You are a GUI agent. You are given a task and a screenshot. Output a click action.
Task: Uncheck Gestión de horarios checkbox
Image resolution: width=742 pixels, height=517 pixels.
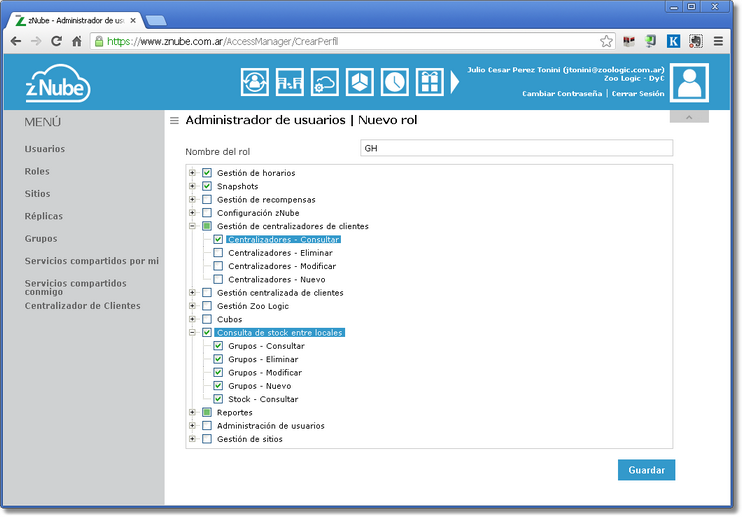coord(207,173)
